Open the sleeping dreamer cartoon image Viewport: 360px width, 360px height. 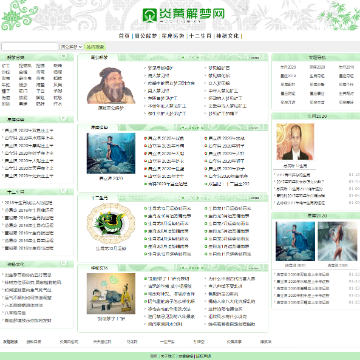tap(111, 293)
